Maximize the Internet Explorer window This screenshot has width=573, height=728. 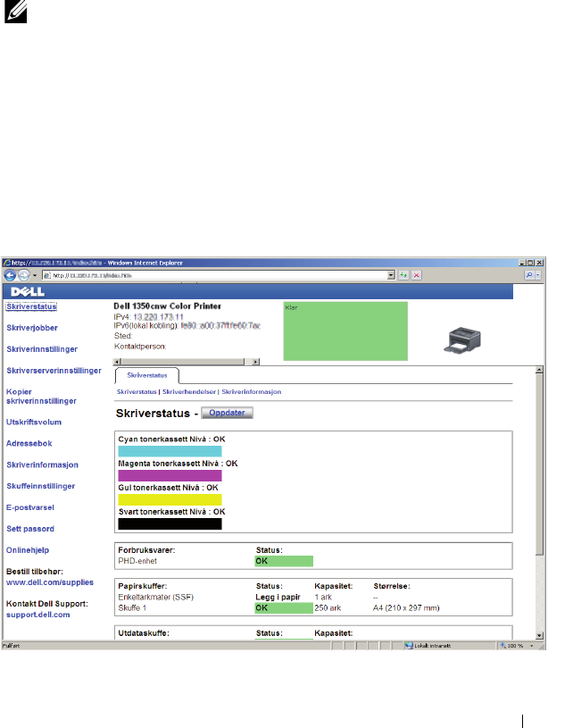(x=530, y=263)
